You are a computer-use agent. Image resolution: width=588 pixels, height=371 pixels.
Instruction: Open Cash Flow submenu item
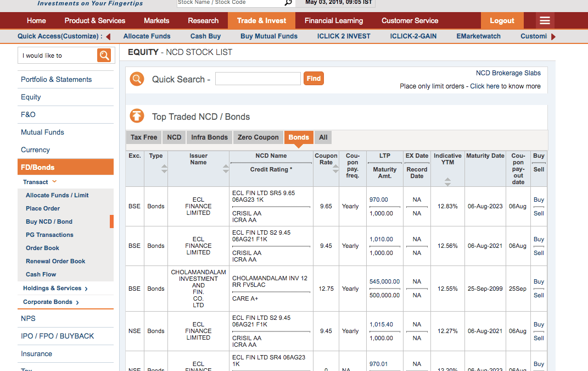pos(41,274)
